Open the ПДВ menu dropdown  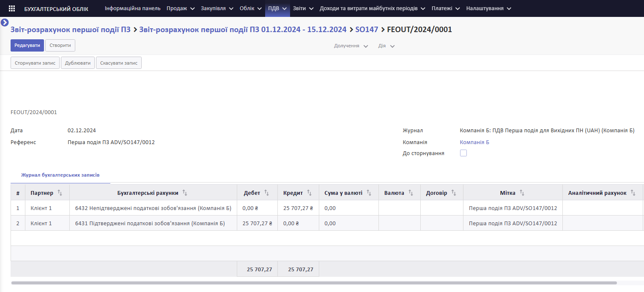pyautogui.click(x=277, y=8)
